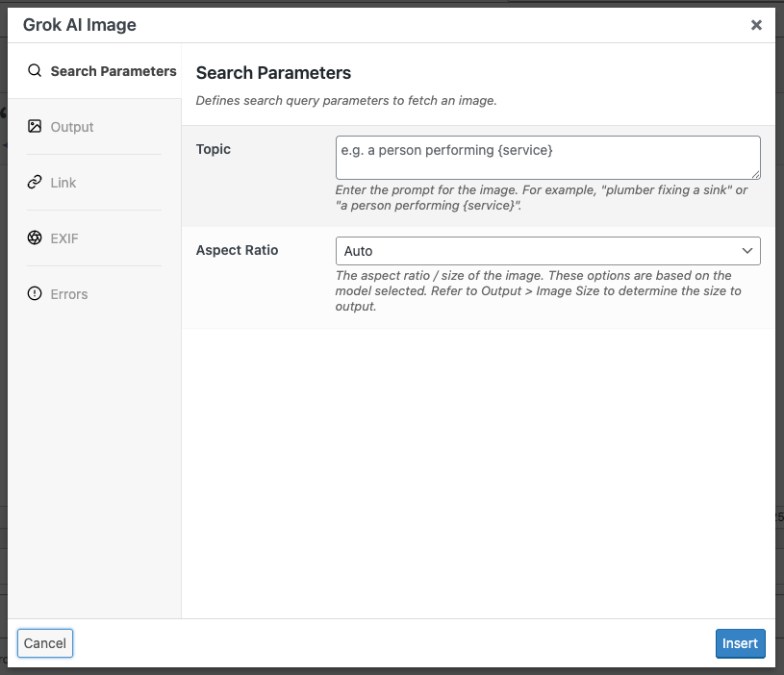The width and height of the screenshot is (784, 675).
Task: Click the chain link icon beside Link
Action: pyautogui.click(x=35, y=182)
